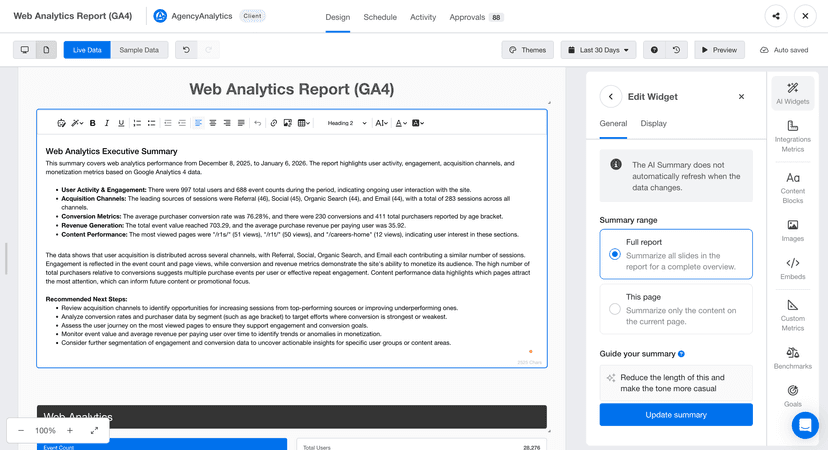Open the Custom Metrics sidebar panel

(793, 315)
